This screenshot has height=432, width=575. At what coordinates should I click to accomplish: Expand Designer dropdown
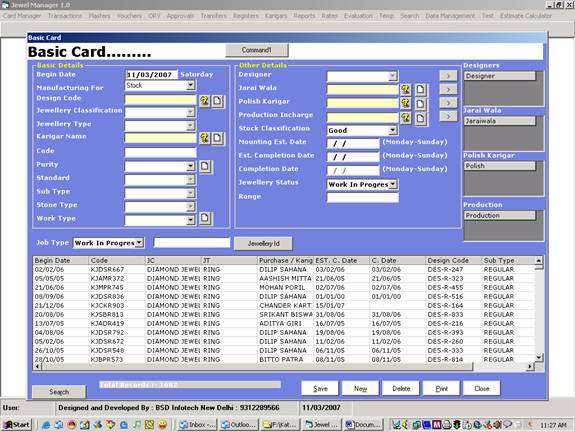pyautogui.click(x=393, y=76)
